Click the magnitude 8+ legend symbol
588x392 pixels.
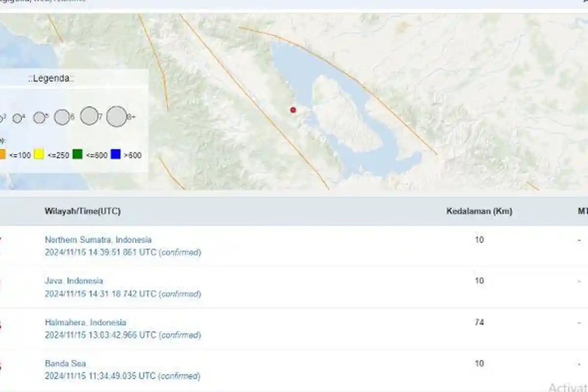[118, 116]
